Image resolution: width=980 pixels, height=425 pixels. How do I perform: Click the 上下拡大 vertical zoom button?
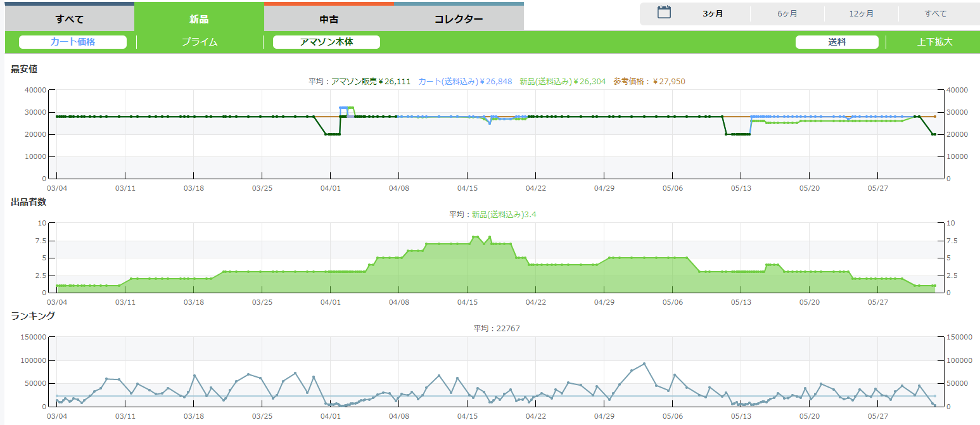coord(934,42)
